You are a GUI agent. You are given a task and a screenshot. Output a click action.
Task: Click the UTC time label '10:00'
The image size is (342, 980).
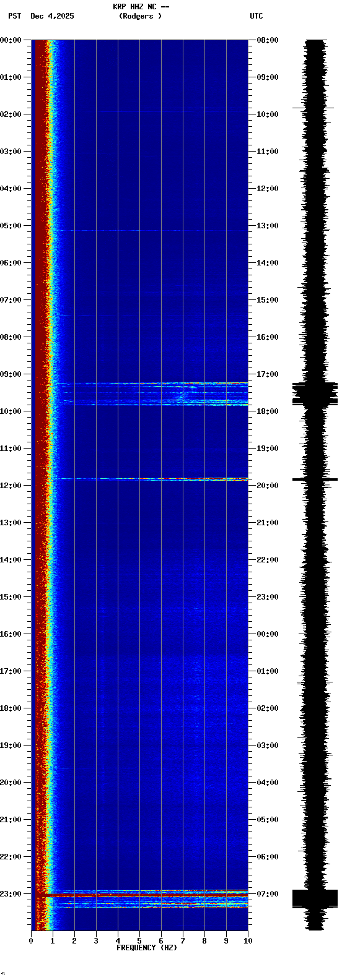click(x=268, y=114)
